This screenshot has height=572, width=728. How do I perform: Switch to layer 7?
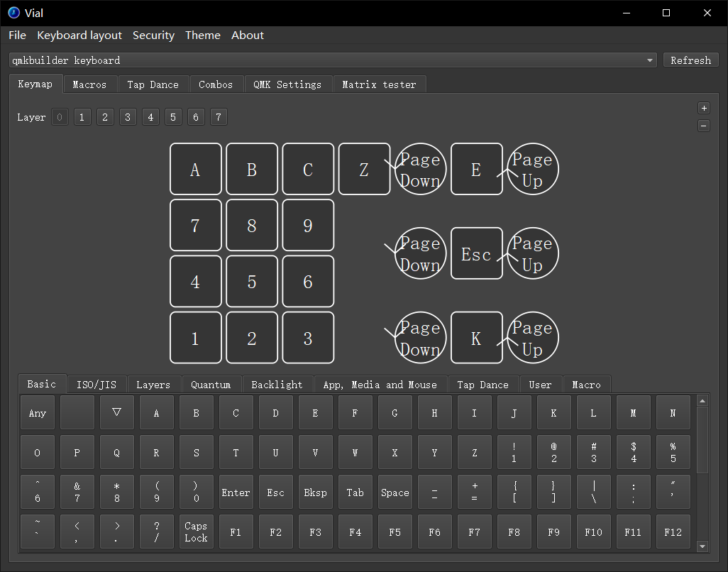219,117
